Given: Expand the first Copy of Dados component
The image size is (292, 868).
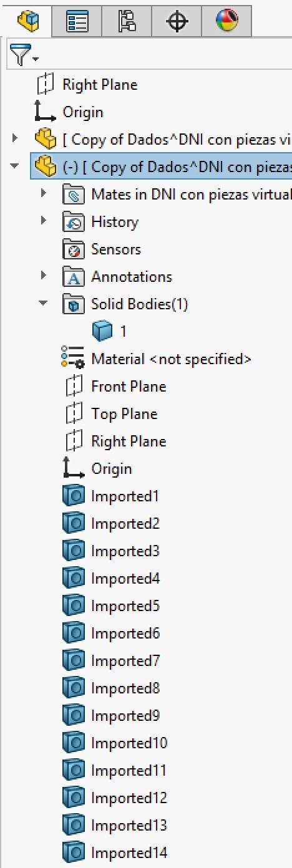Looking at the screenshot, I should coord(15,138).
